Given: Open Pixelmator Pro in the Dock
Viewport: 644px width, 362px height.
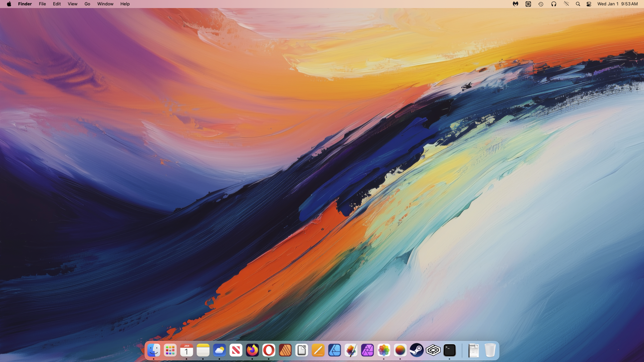Looking at the screenshot, I should click(x=351, y=351).
